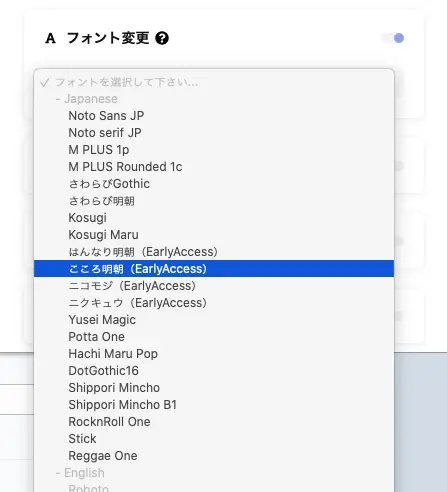The image size is (447, 492).
Task: Select Noto Sans JP font option
Action: coord(214,116)
